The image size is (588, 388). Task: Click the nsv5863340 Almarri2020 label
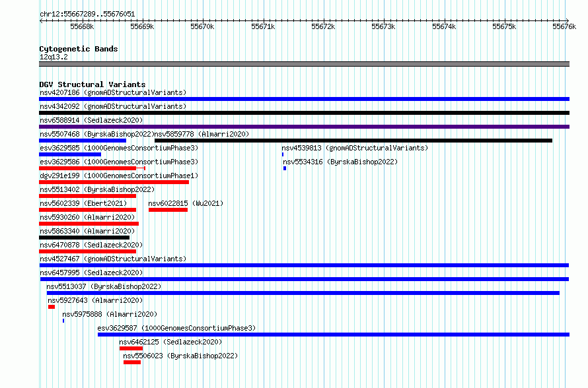[87, 231]
